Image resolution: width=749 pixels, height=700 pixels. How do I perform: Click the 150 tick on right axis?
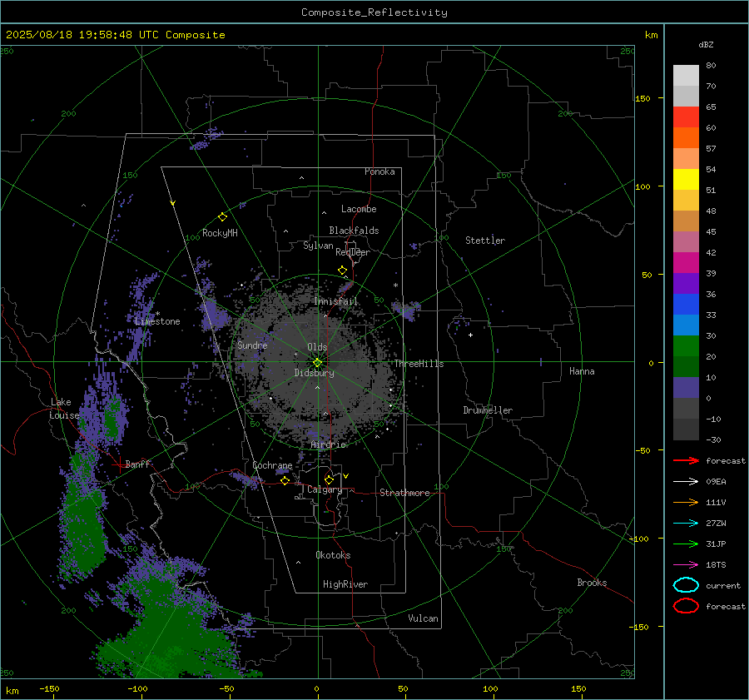(x=642, y=98)
